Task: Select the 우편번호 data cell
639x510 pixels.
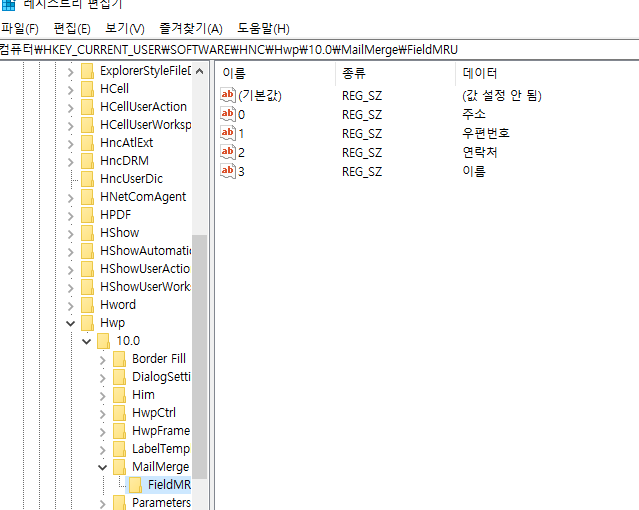Action: point(485,133)
